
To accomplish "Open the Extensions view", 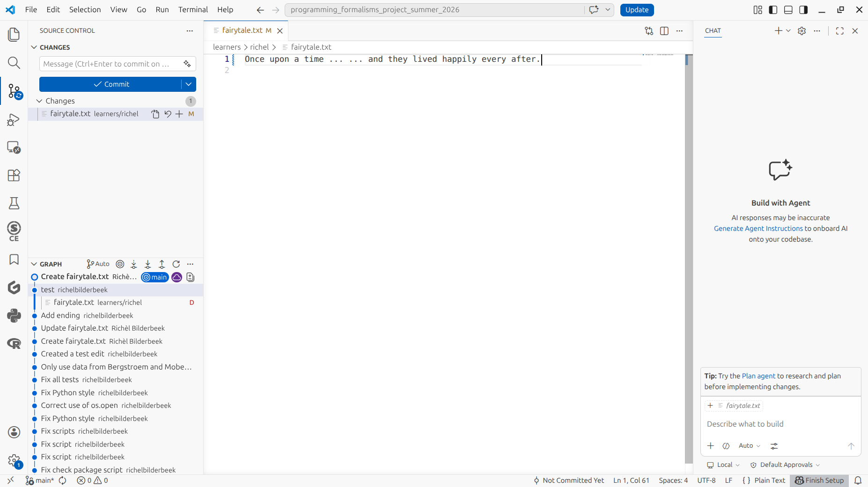I will coord(14,175).
